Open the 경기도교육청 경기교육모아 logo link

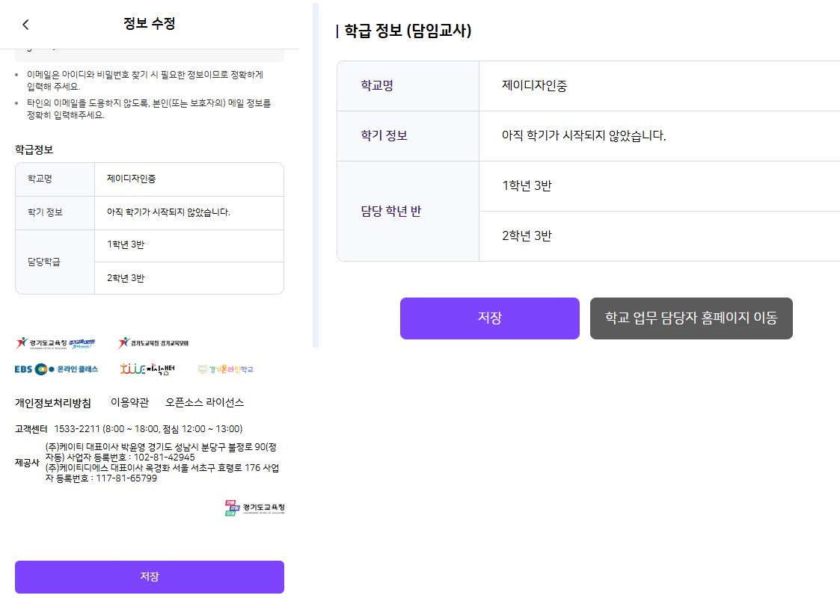pyautogui.click(x=153, y=343)
